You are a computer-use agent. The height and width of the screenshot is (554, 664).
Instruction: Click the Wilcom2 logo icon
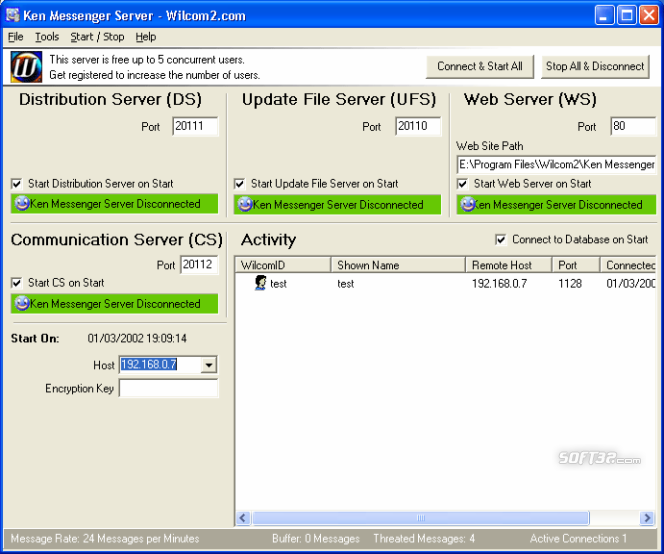pos(26,67)
